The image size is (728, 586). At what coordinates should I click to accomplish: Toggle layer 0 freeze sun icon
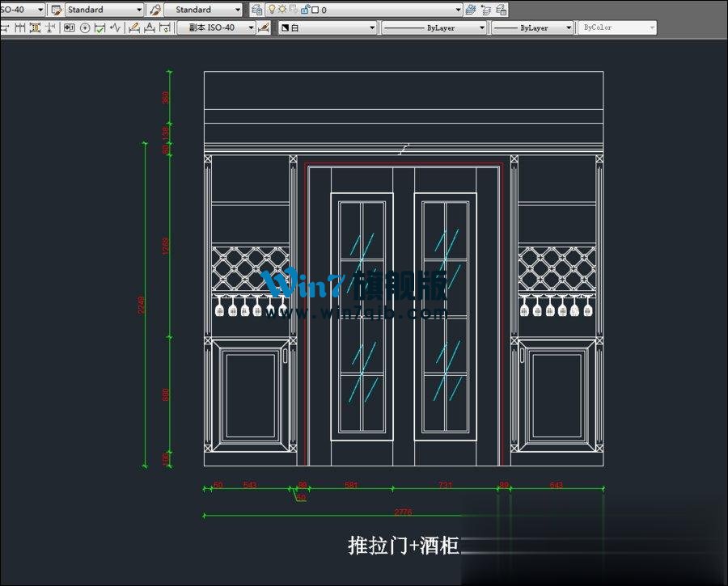[282, 9]
